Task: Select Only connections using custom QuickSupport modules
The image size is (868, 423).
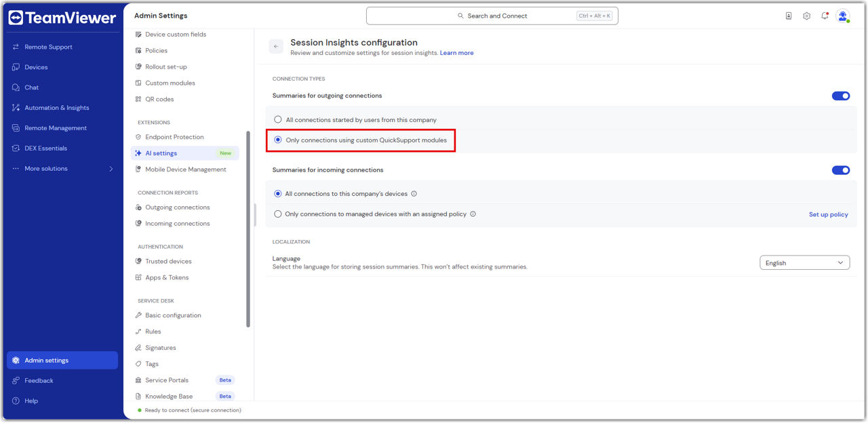Action: (x=278, y=140)
